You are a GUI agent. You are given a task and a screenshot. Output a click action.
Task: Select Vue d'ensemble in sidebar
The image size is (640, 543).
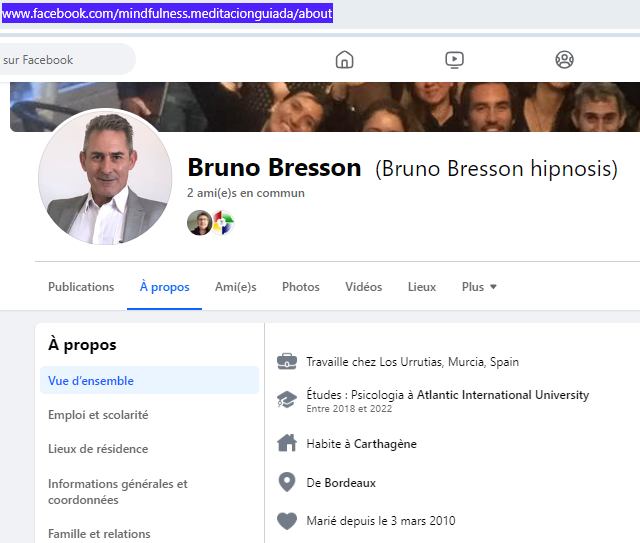pyautogui.click(x=149, y=381)
